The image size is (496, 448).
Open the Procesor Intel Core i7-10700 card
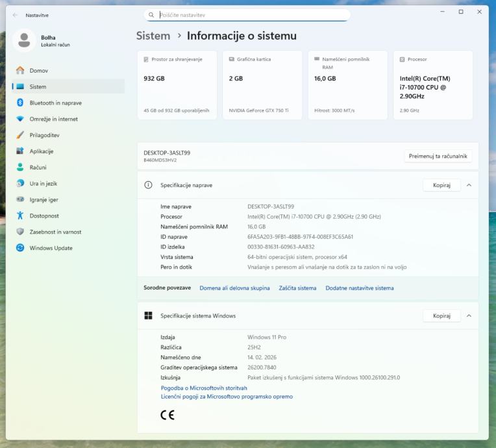(x=433, y=85)
